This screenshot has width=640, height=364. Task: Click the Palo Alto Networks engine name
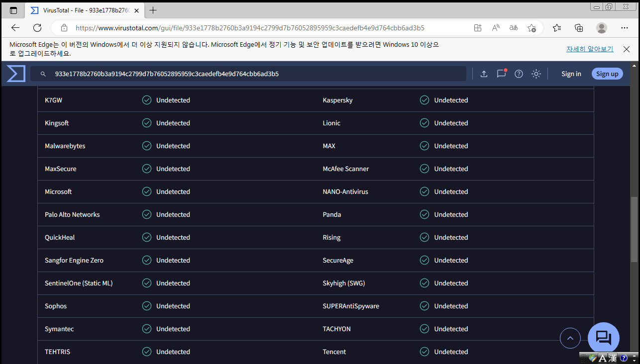tap(72, 214)
